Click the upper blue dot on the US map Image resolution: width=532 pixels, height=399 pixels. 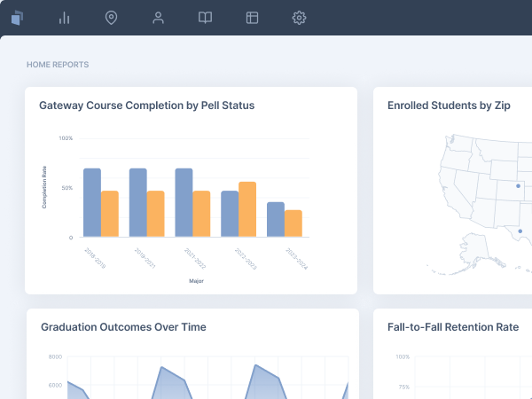[x=519, y=186]
